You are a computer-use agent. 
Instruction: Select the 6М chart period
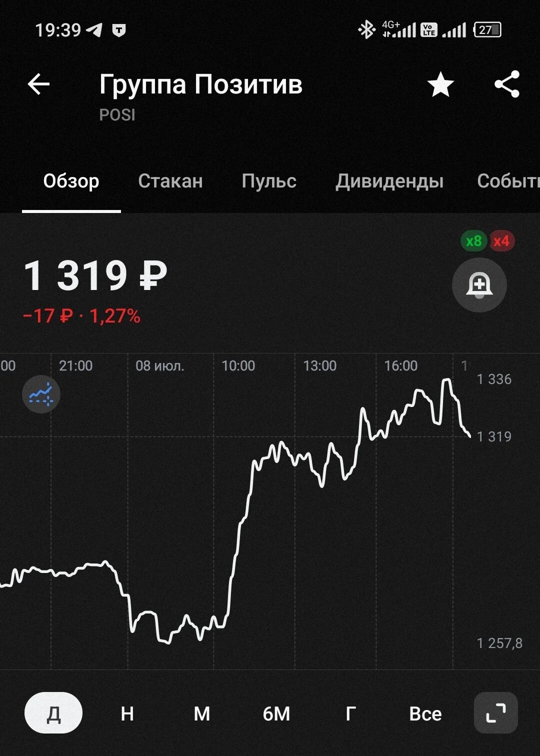276,713
